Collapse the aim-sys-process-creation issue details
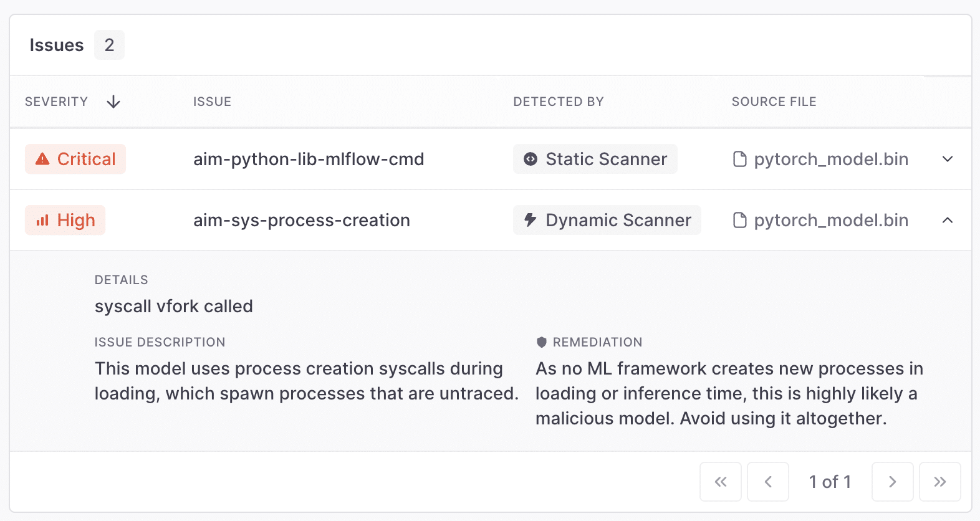Screen dimensions: 980x521 tap(948, 220)
